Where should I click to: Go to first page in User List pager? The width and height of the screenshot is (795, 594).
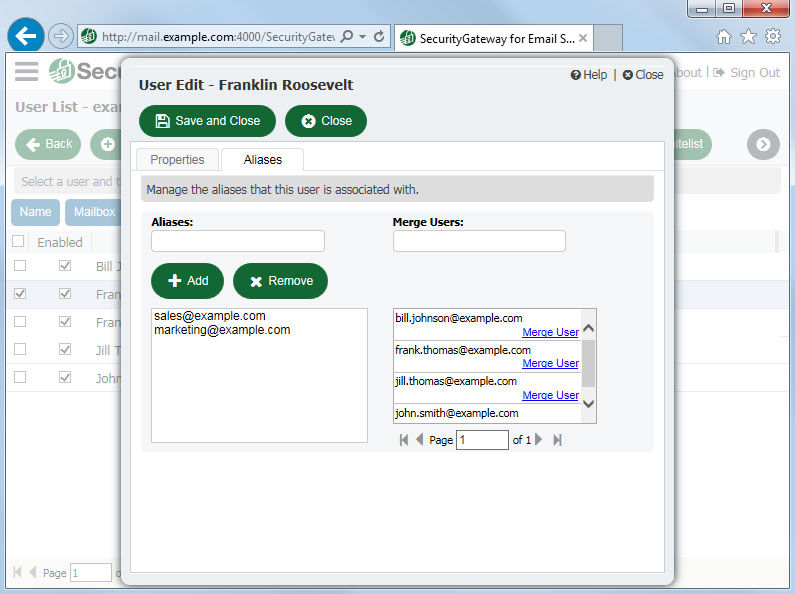(17, 572)
